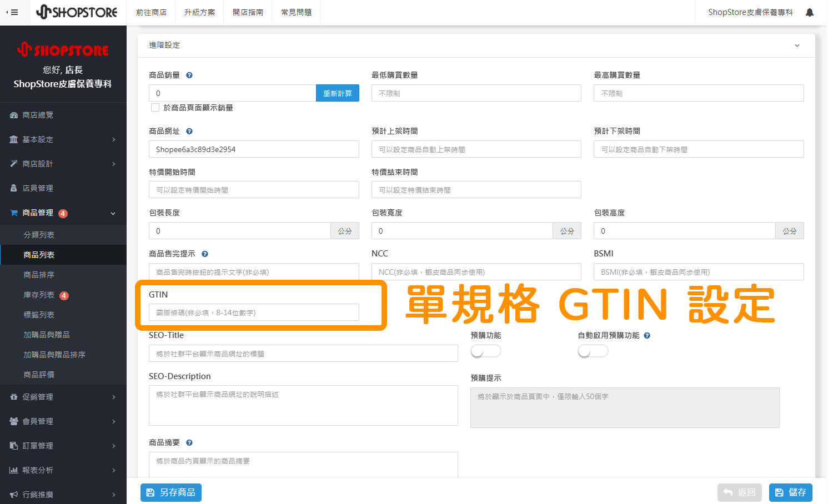Expand the 會員管理 submenu arrow
This screenshot has width=828, height=504.
[x=114, y=422]
